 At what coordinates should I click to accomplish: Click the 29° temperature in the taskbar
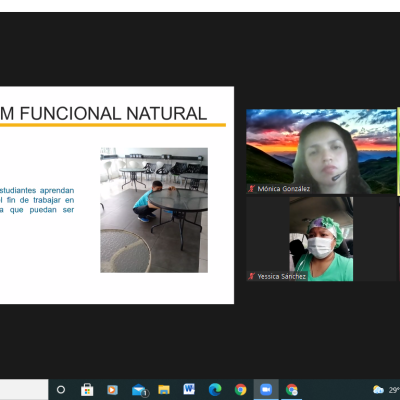coord(394,390)
